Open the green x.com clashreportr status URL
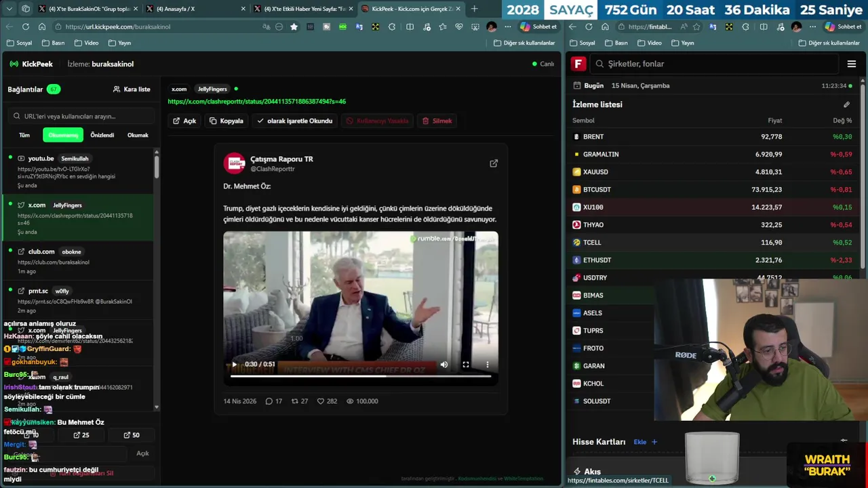 pos(256,102)
